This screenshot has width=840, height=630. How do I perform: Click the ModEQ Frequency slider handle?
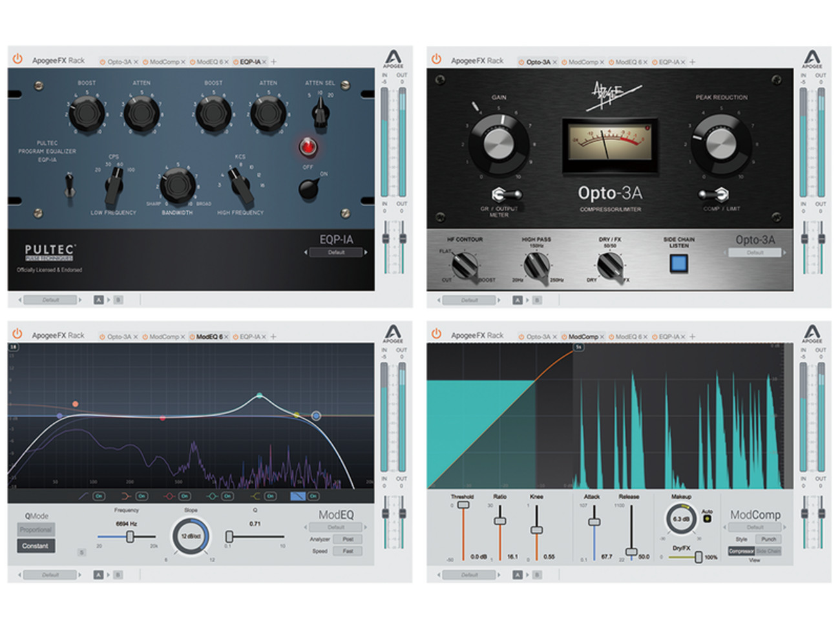(x=130, y=536)
